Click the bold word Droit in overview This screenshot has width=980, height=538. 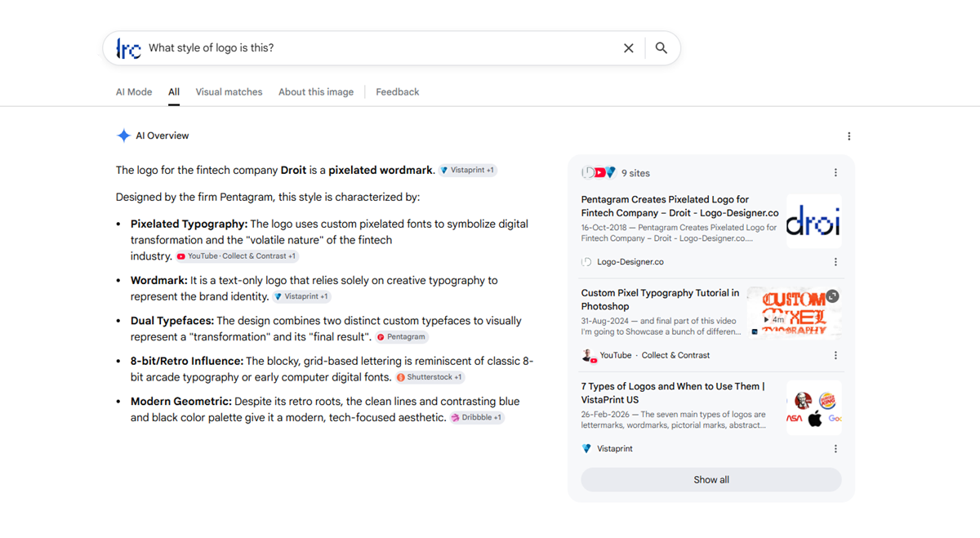tap(293, 171)
